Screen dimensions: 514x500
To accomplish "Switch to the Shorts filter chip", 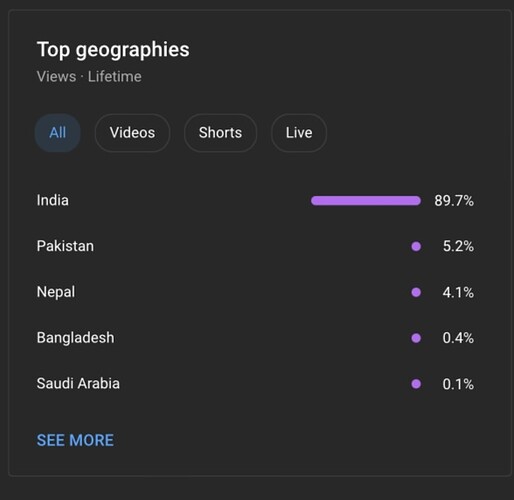I will pos(220,133).
